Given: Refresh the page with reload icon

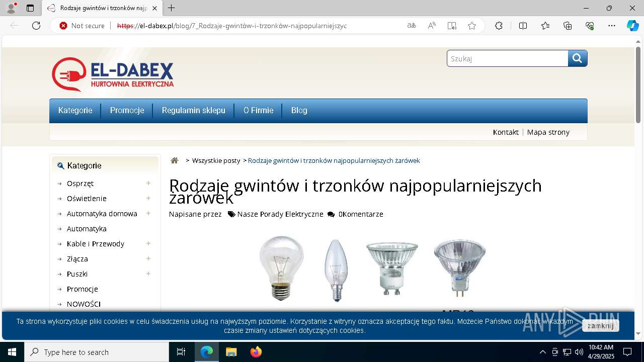Looking at the screenshot, I should 36,26.
